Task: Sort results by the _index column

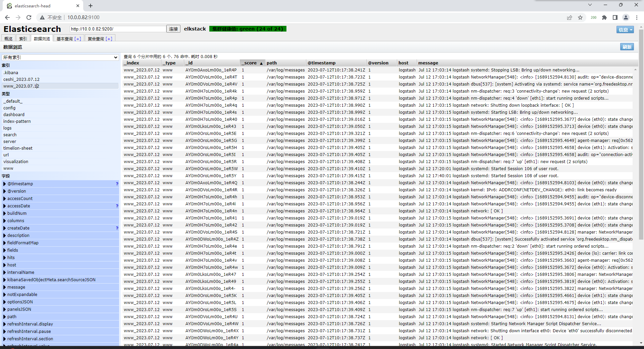Action: click(x=142, y=63)
